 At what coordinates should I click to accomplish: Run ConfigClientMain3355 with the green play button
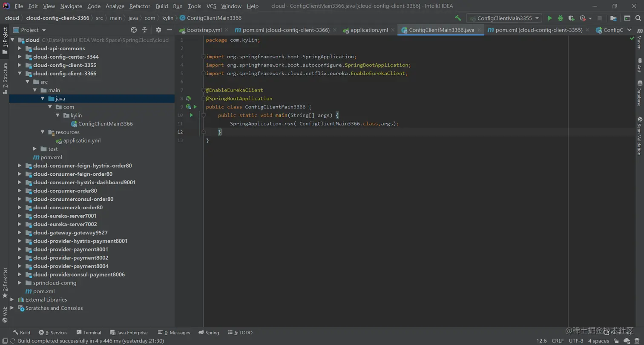550,18
